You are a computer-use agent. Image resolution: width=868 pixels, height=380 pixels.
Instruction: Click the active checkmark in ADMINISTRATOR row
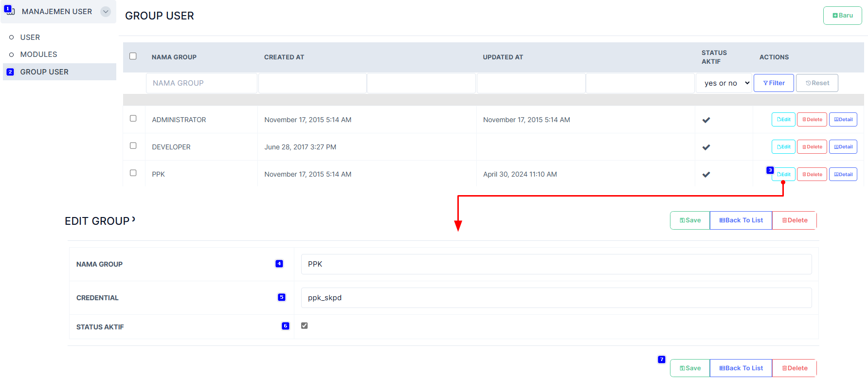(706, 120)
